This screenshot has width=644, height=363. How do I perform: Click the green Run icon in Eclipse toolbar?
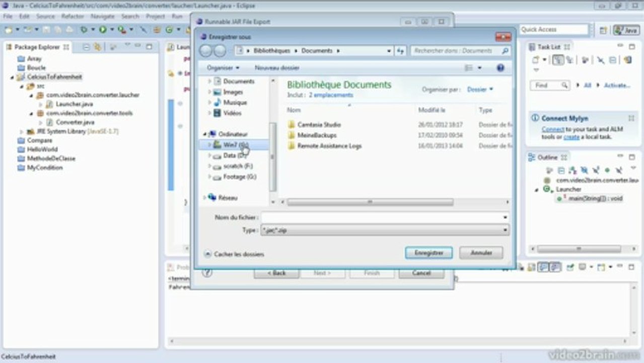click(x=103, y=30)
